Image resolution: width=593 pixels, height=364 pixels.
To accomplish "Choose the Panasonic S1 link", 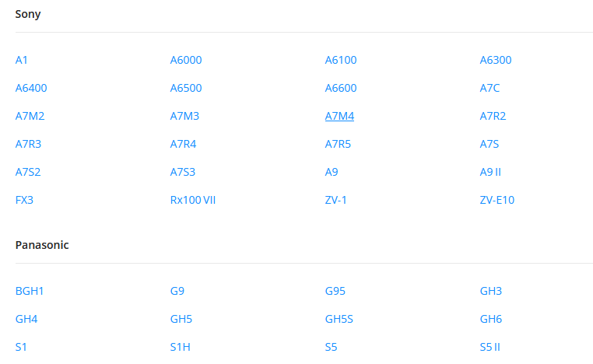I will (21, 347).
